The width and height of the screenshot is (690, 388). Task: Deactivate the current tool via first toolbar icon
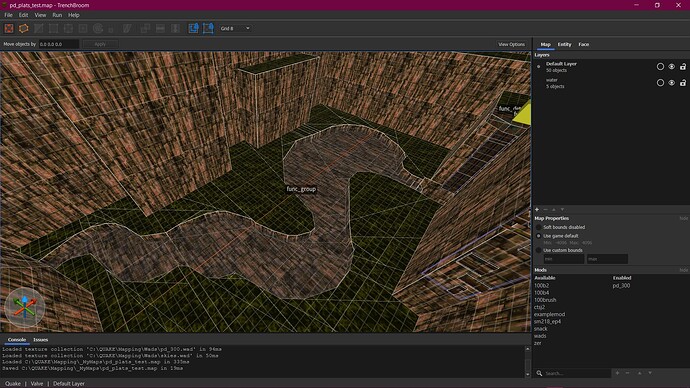coord(9,29)
